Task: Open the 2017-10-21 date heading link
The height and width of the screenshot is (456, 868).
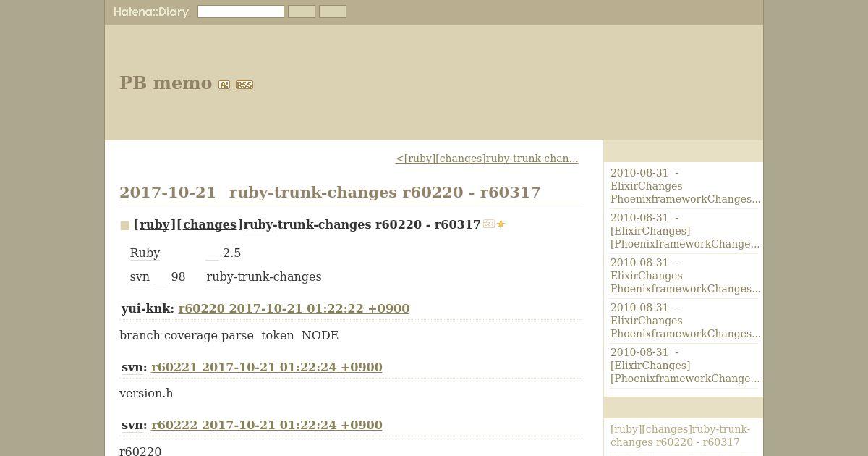Action: (168, 192)
